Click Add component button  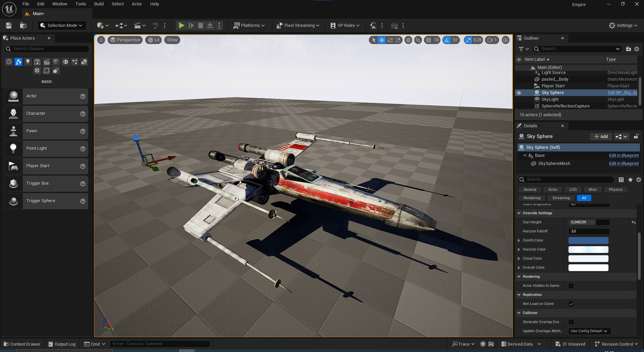(601, 136)
